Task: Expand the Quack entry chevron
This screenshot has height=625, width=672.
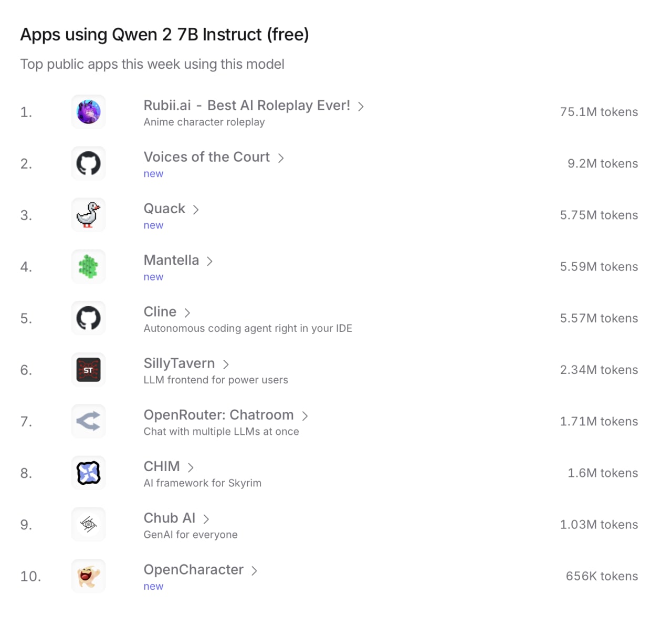Action: pos(196,209)
